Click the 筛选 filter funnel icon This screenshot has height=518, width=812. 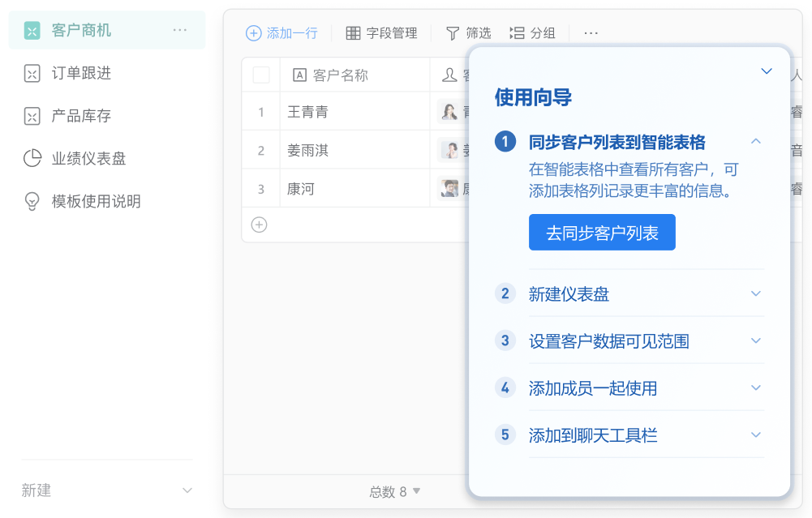pyautogui.click(x=453, y=33)
